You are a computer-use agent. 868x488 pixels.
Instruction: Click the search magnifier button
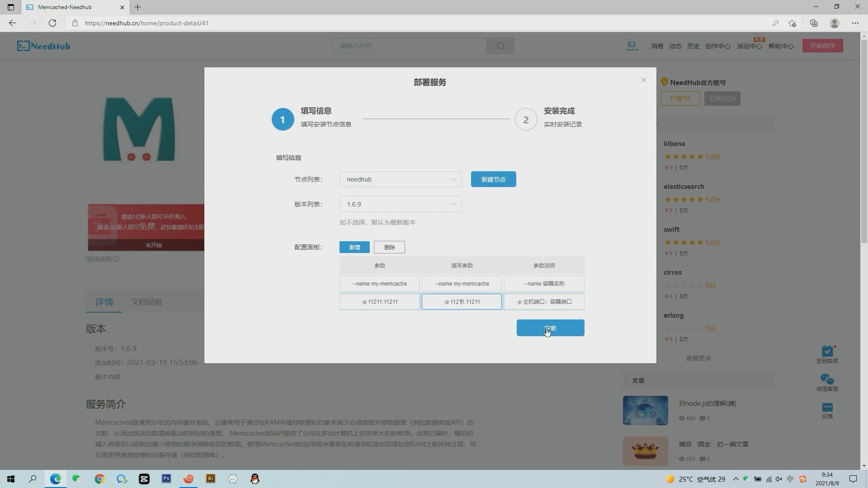pyautogui.click(x=500, y=46)
